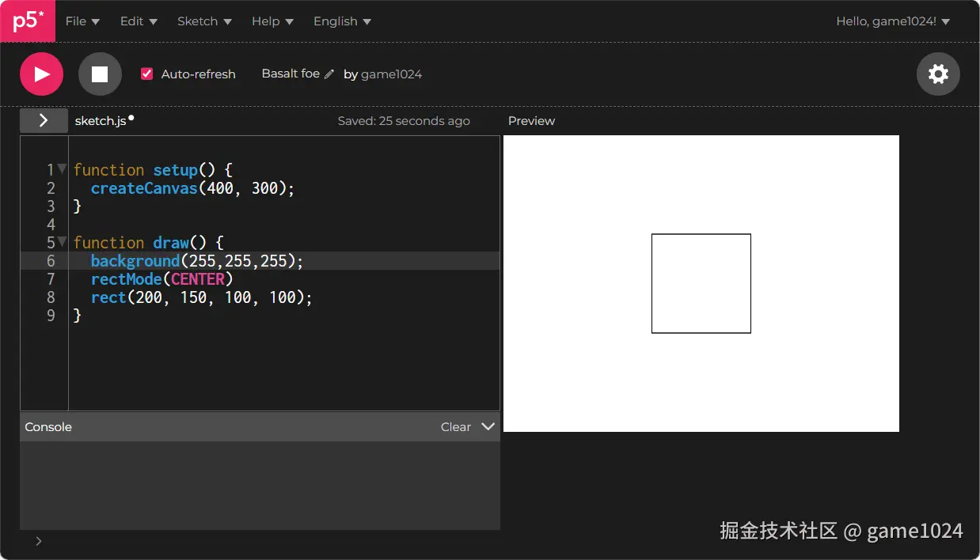Screen dimensions: 980x560
Task: Click the rectMode(CENTER) code line
Action: [x=162, y=279]
